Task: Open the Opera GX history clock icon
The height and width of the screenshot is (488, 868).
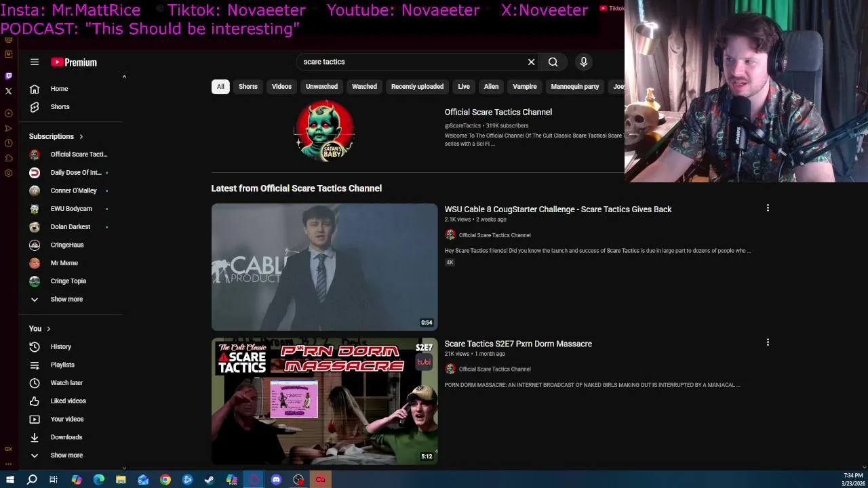Action: point(8,143)
